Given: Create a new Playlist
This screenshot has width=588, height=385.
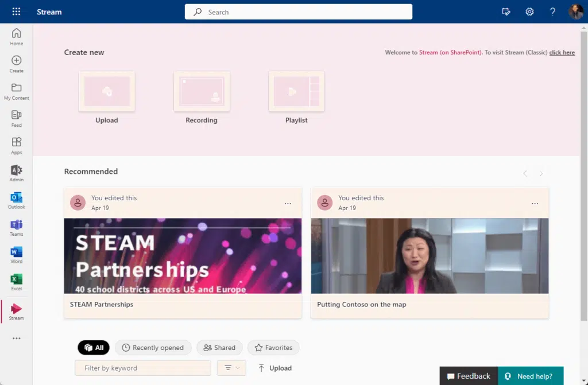Looking at the screenshot, I should [296, 98].
